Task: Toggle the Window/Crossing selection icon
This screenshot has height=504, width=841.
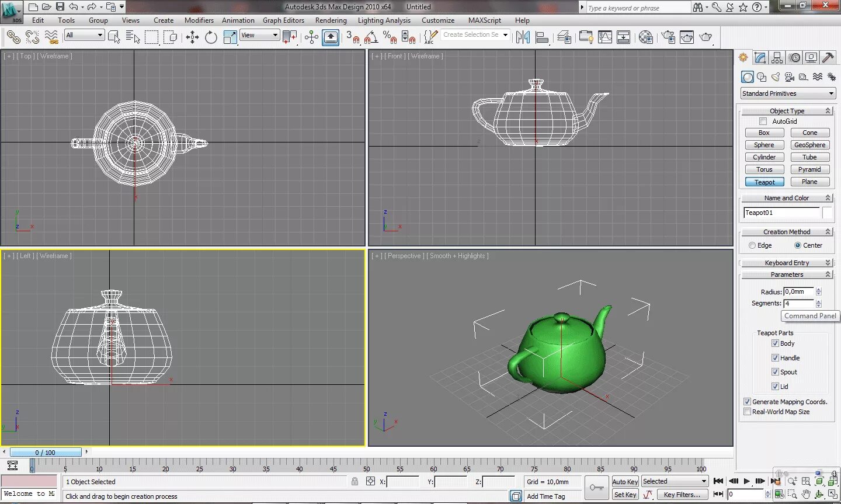Action: (x=171, y=37)
